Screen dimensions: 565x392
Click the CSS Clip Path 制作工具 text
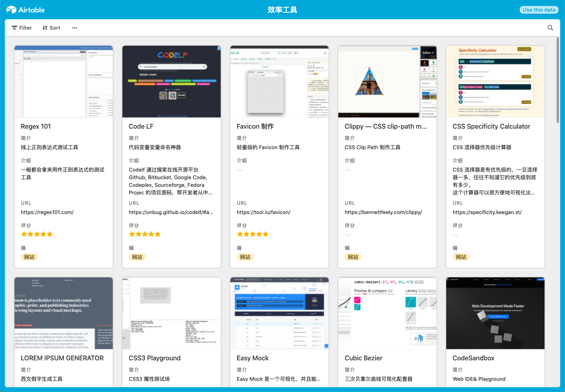point(372,147)
